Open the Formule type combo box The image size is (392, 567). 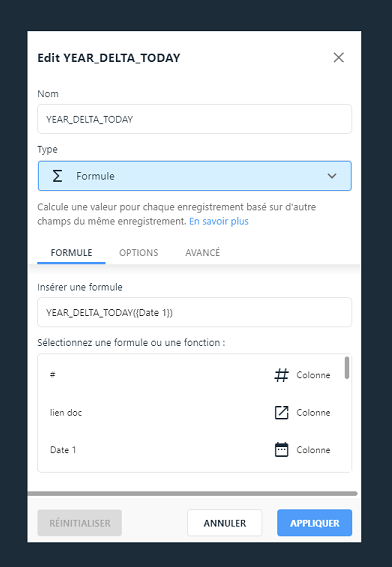(x=195, y=176)
